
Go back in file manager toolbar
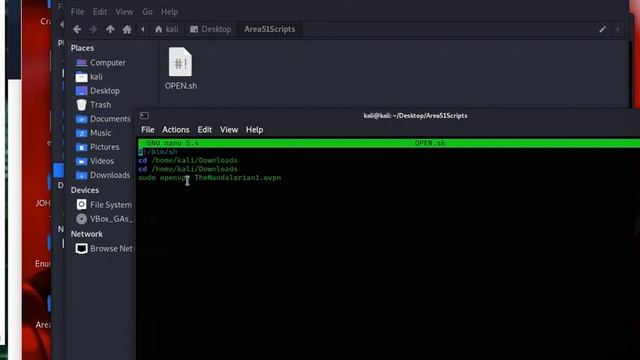pyautogui.click(x=77, y=29)
